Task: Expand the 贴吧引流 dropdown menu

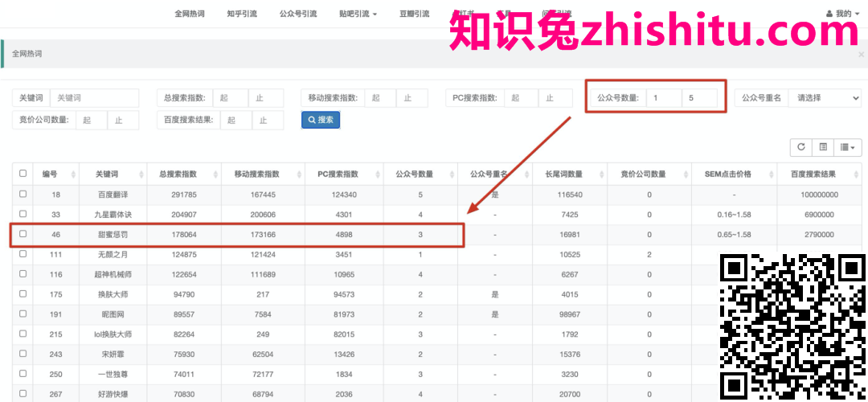Action: click(358, 14)
